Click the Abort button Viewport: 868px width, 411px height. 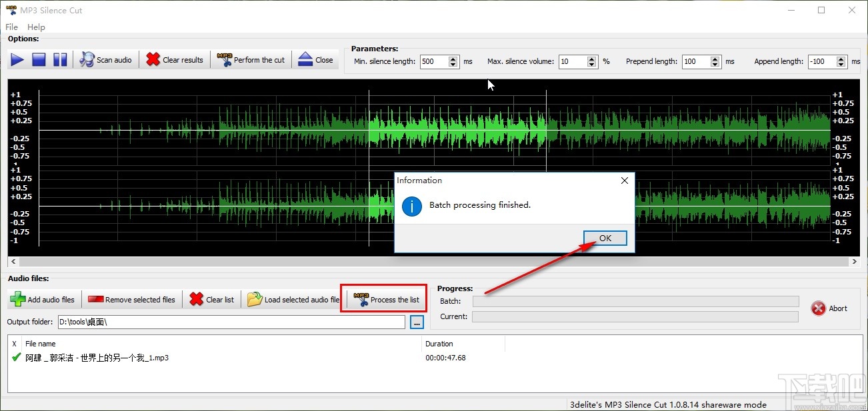pyautogui.click(x=829, y=308)
